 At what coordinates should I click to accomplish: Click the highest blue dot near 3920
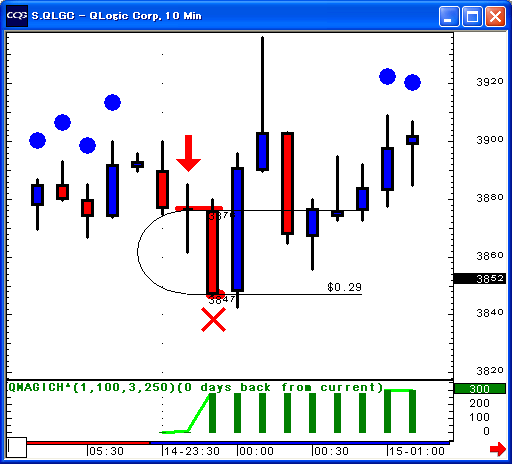coord(387,76)
